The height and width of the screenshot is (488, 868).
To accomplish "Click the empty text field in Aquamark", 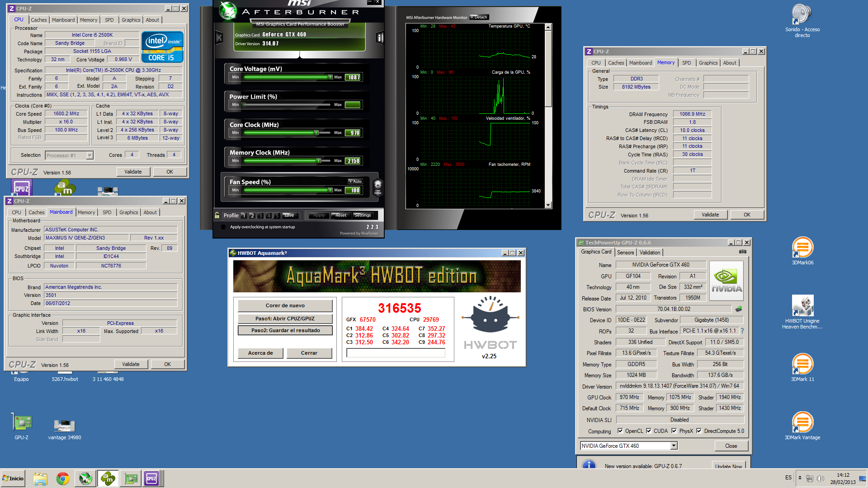I will (x=396, y=353).
